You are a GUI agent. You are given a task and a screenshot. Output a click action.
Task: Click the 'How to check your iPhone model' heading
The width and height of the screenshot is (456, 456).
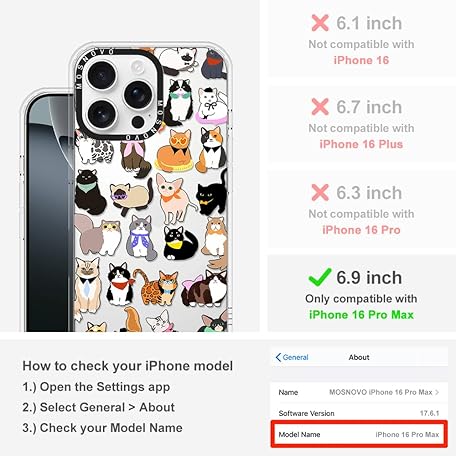click(128, 366)
